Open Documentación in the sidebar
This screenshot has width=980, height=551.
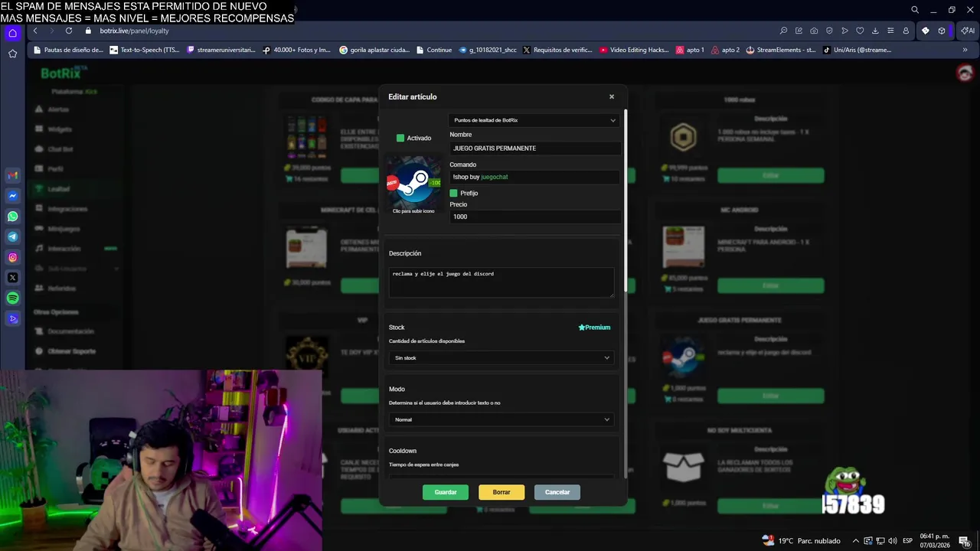(70, 331)
